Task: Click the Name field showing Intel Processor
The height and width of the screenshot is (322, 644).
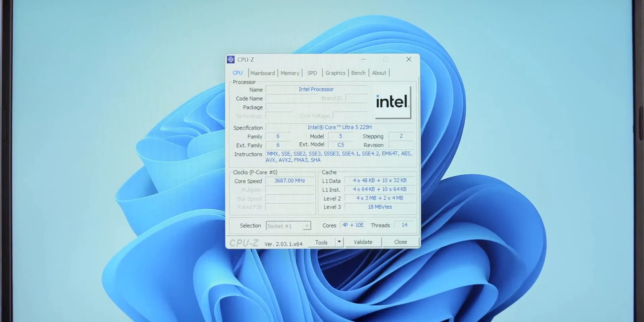Action: 316,89
